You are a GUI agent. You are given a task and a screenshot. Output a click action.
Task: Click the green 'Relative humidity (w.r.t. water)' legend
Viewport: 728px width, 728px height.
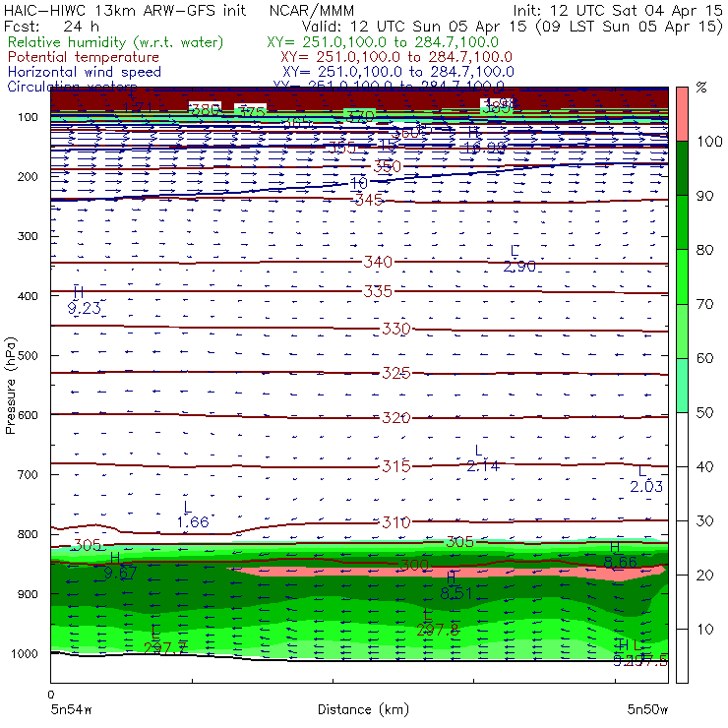pos(116,42)
